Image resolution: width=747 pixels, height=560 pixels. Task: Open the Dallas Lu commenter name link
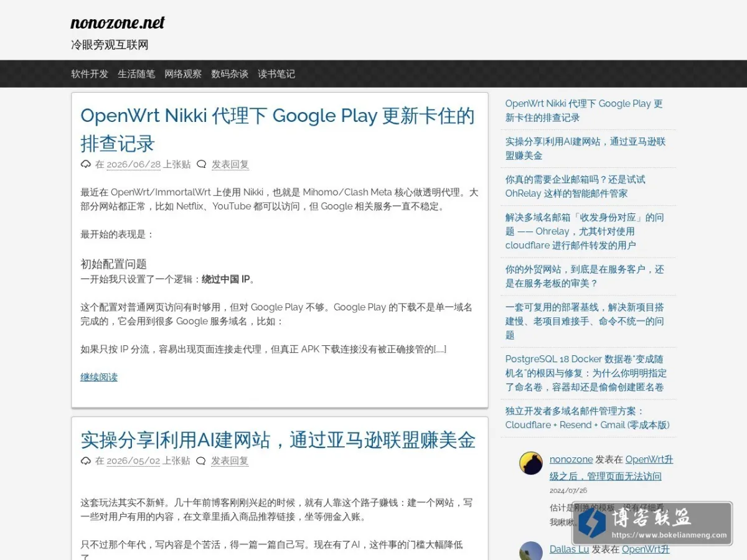569,549
